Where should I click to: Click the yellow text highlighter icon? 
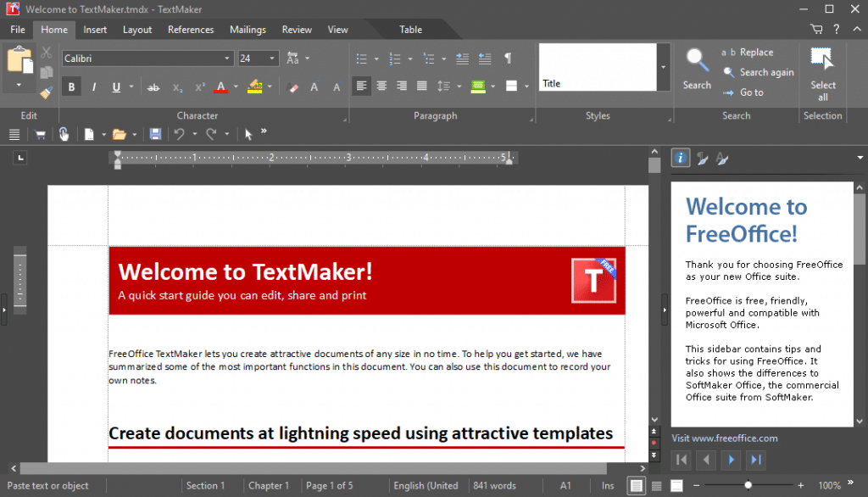click(x=254, y=87)
